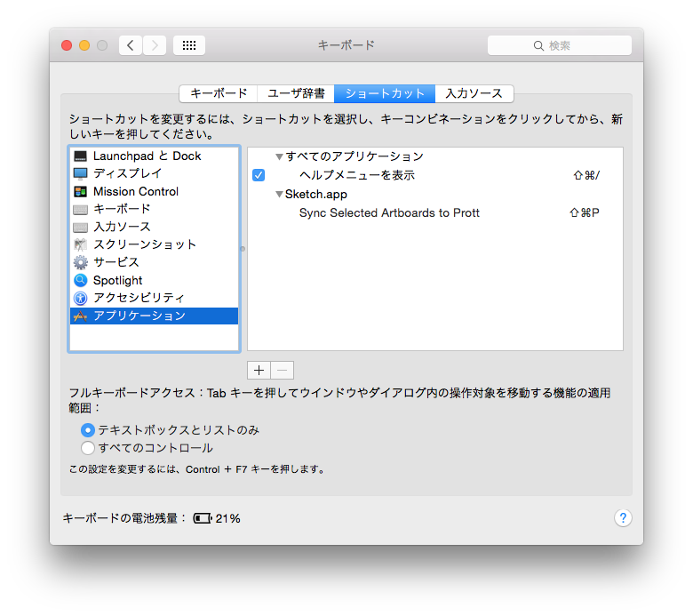The height and width of the screenshot is (616, 693).
Task: Click the battery level icon
Action: point(203,518)
